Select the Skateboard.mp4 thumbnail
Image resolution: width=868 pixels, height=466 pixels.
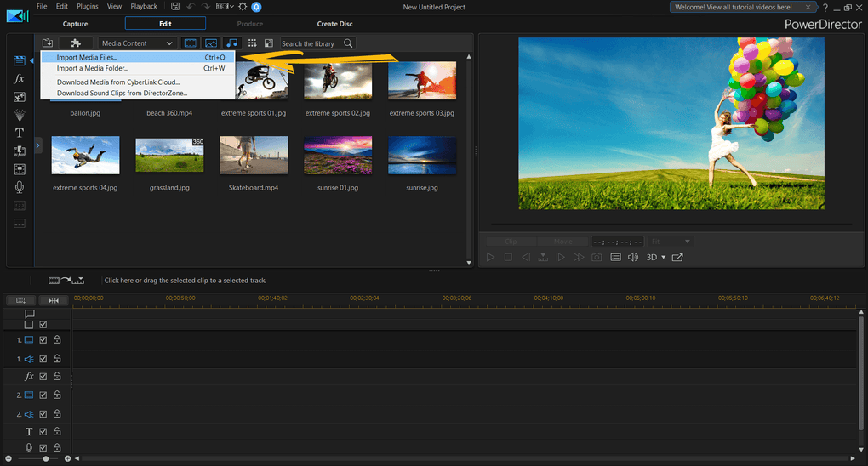point(254,154)
